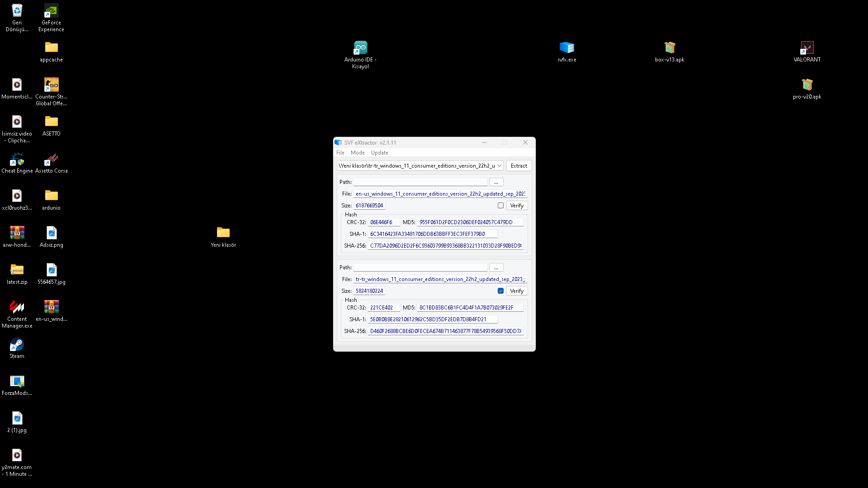Click Verify for the tr-tr file
Image resolution: width=868 pixels, height=488 pixels.
coord(517,291)
